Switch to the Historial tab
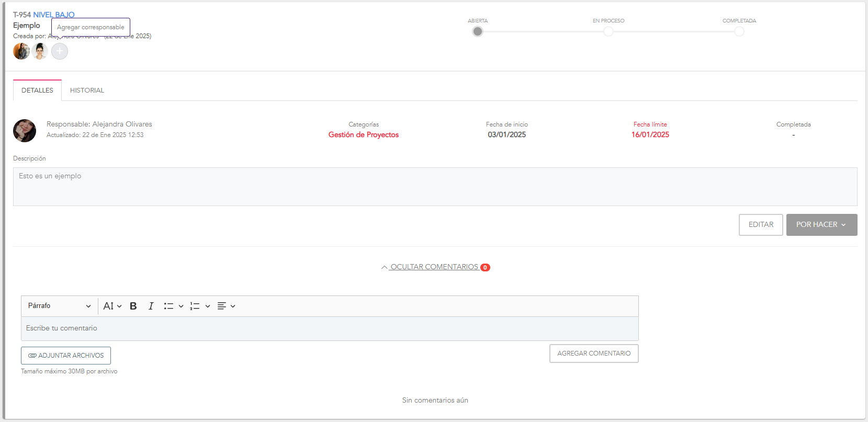 pyautogui.click(x=87, y=90)
